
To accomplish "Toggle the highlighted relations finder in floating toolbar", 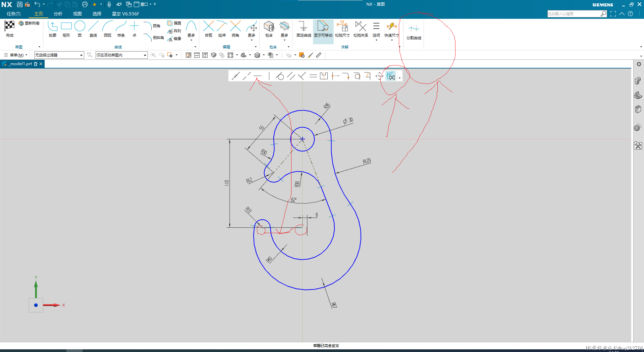I will (390, 76).
